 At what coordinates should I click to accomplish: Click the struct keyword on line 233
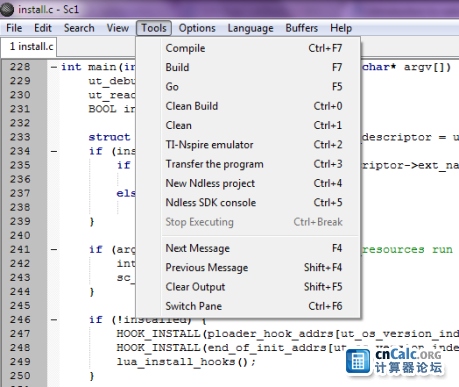point(109,137)
